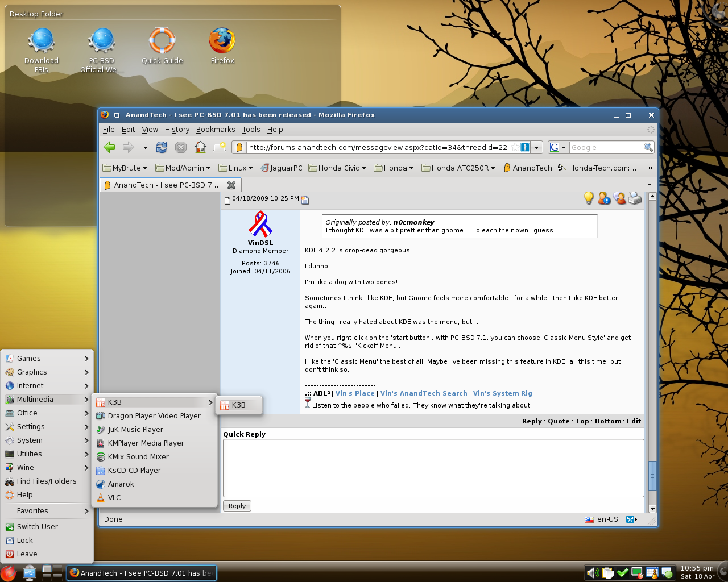The height and width of the screenshot is (582, 728).
Task: Select Amarok in the Multimedia menu
Action: click(x=121, y=484)
